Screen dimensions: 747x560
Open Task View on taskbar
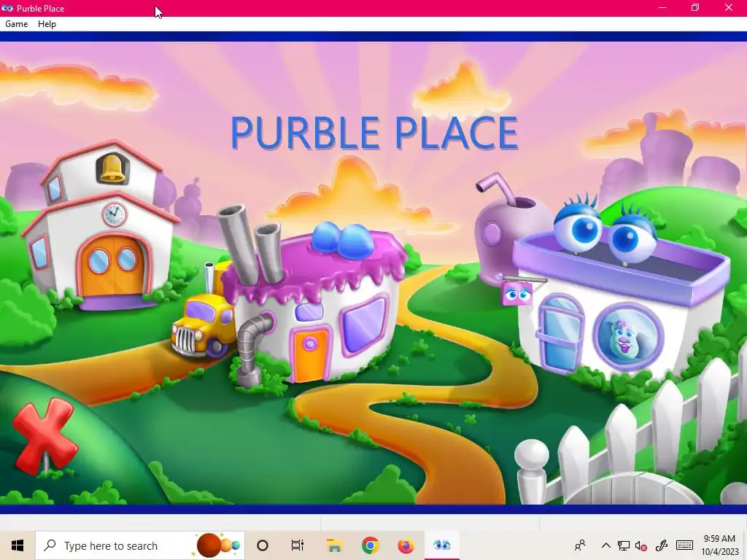[x=298, y=545]
